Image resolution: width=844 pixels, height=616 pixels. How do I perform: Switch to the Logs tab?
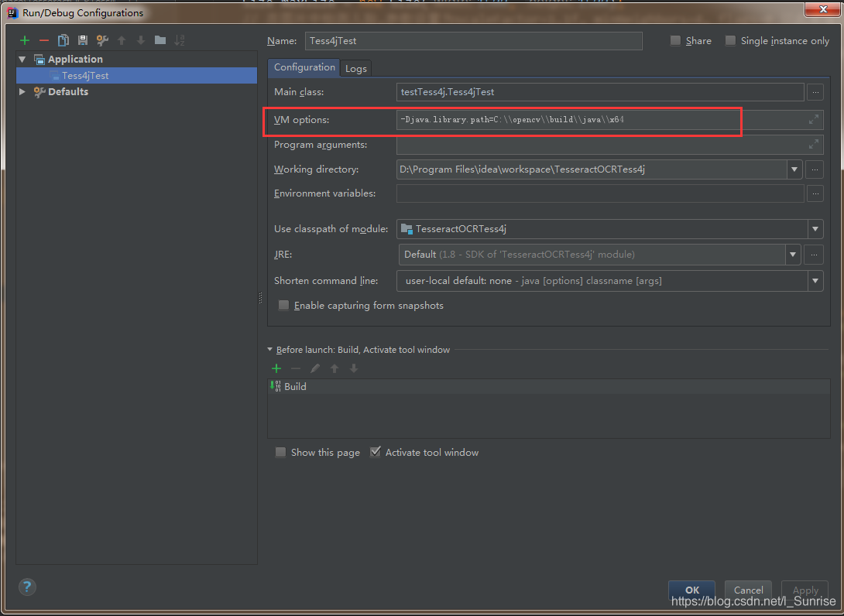[x=355, y=68]
